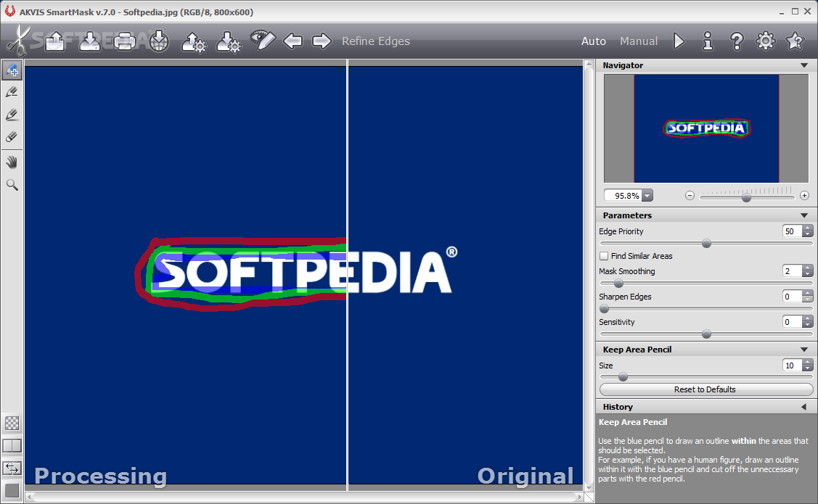
Task: Decrease Edge Priority with down arrow
Action: click(808, 234)
